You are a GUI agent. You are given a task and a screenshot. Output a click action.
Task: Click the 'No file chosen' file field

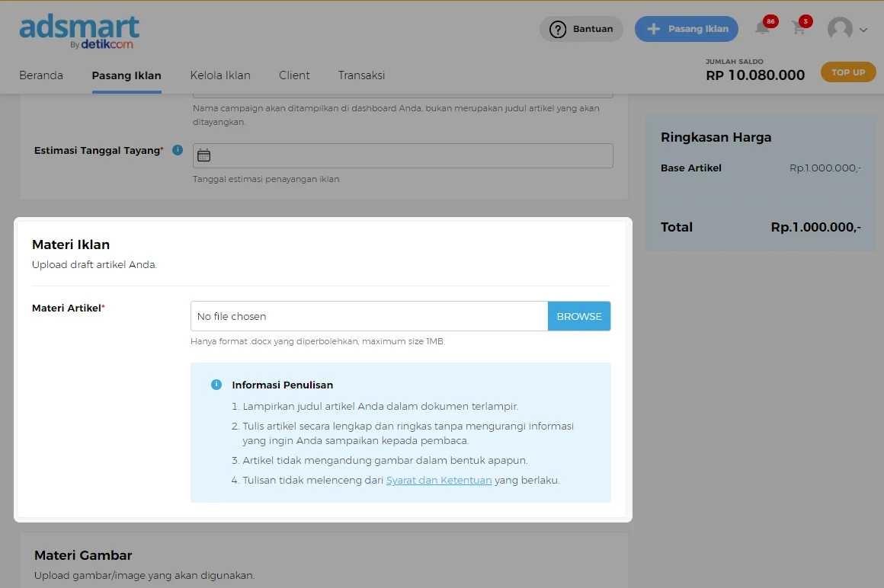[x=369, y=316]
